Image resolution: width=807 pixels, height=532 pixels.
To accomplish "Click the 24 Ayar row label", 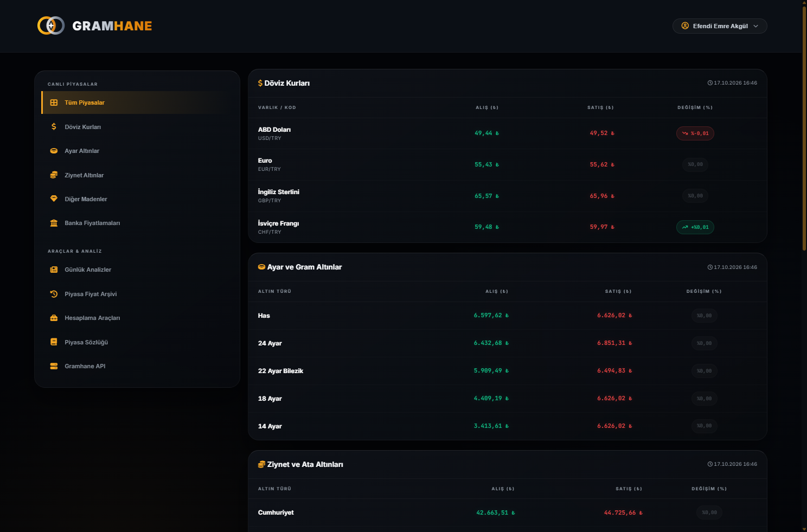I will tap(270, 343).
